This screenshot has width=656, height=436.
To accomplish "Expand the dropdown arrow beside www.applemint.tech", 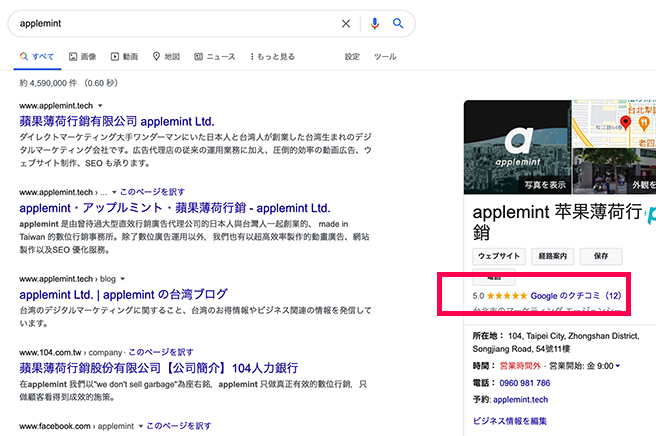I will 100,106.
